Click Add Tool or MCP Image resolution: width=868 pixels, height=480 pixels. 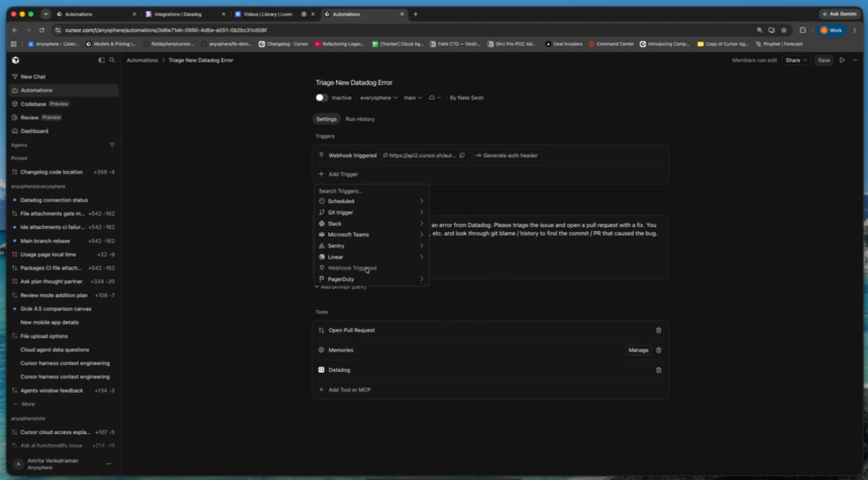pos(345,390)
